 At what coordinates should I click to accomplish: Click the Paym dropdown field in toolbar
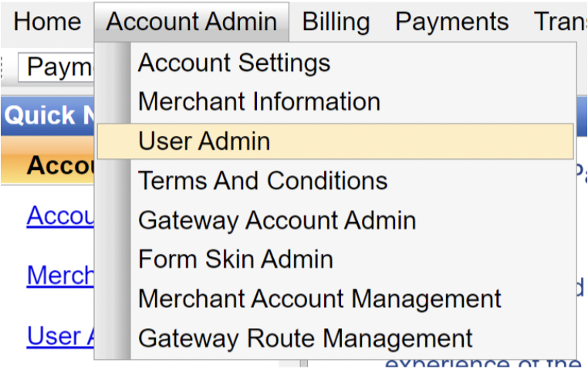[x=56, y=67]
